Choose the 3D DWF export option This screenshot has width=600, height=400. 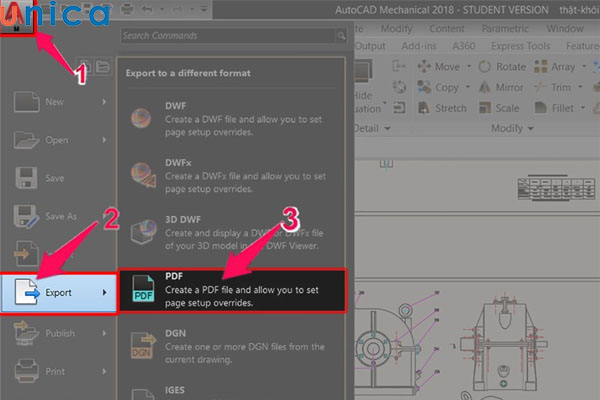(x=231, y=232)
